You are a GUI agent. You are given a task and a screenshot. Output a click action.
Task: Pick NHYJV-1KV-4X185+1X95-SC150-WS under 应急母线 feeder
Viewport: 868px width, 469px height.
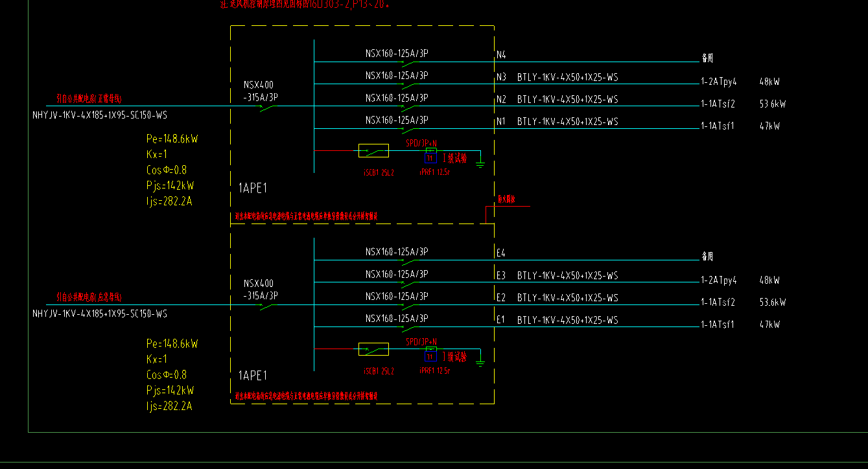(x=100, y=314)
